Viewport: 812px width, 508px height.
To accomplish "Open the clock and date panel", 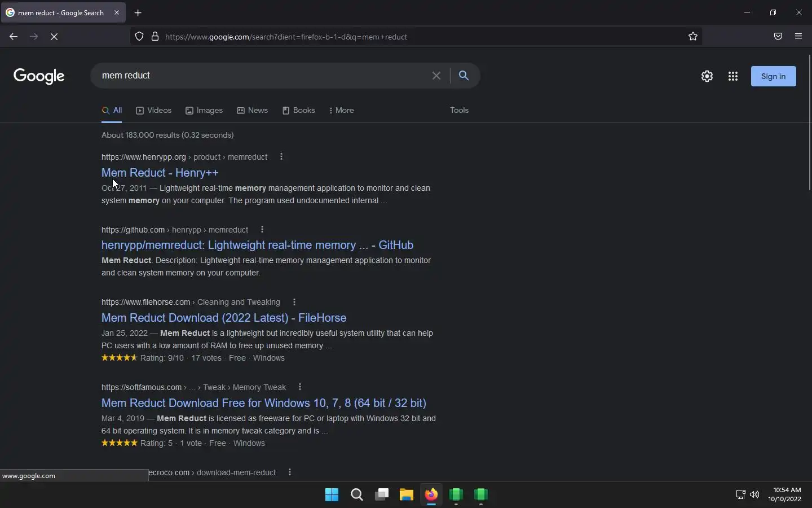I will (785, 495).
